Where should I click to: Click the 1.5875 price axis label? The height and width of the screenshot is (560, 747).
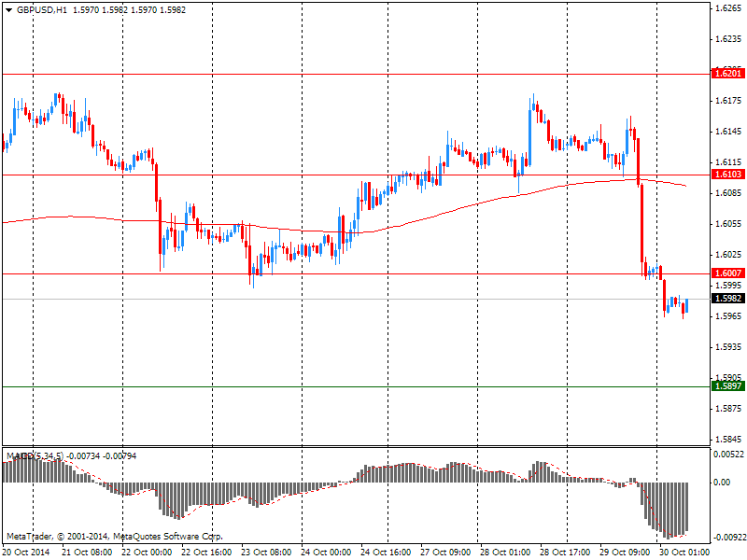coord(728,409)
